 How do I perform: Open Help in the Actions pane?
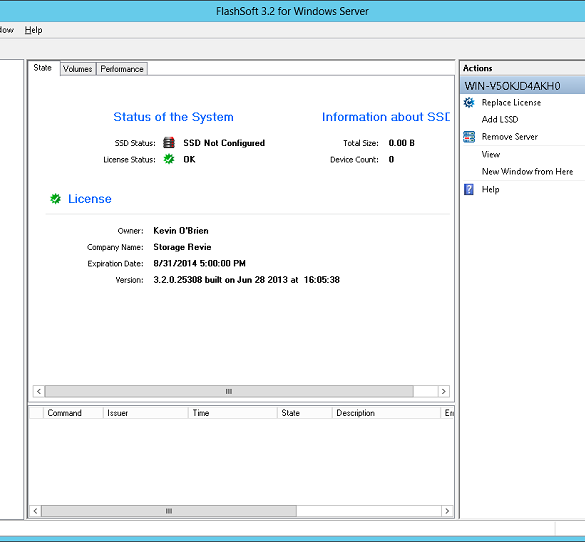pos(490,189)
